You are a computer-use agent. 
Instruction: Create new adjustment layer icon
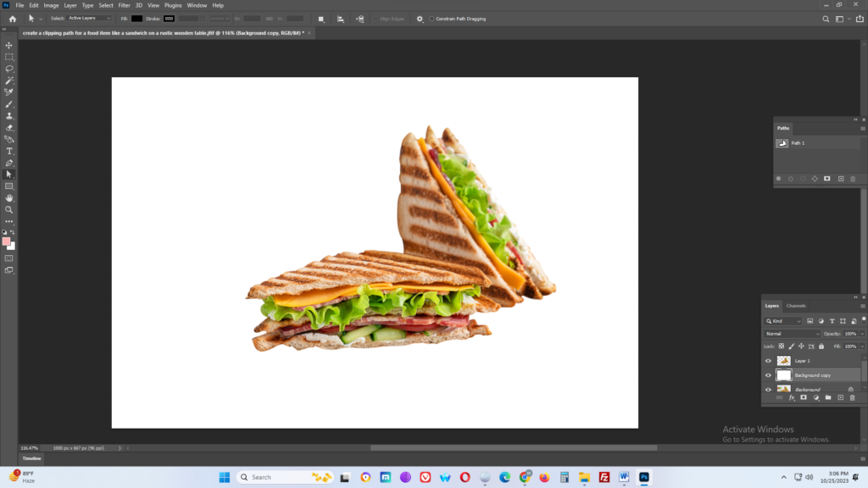click(x=816, y=398)
